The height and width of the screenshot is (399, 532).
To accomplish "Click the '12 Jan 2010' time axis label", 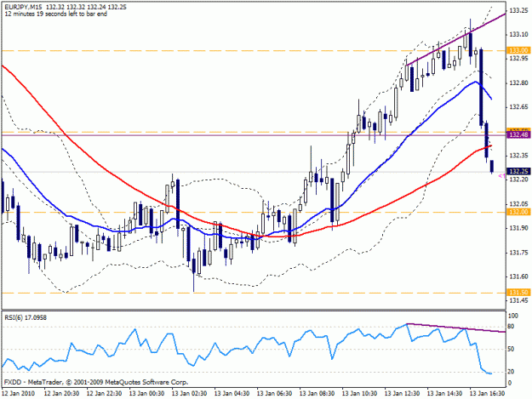I will point(19,393).
